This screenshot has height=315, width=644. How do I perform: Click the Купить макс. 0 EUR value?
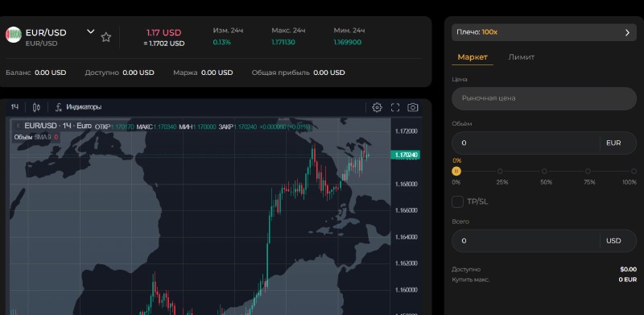pos(628,280)
